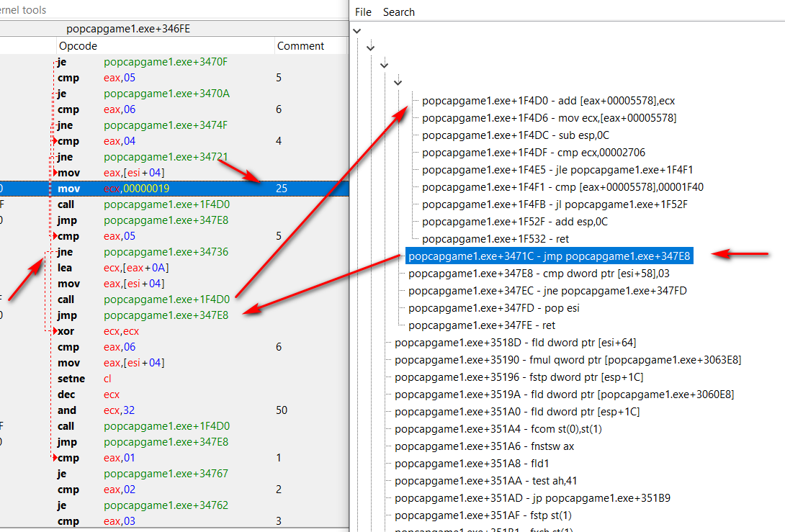The width and height of the screenshot is (785, 532).
Task: Select tree entry 'popcapgame1.exe+351AF - fstp st(1)'
Action: coord(483,515)
